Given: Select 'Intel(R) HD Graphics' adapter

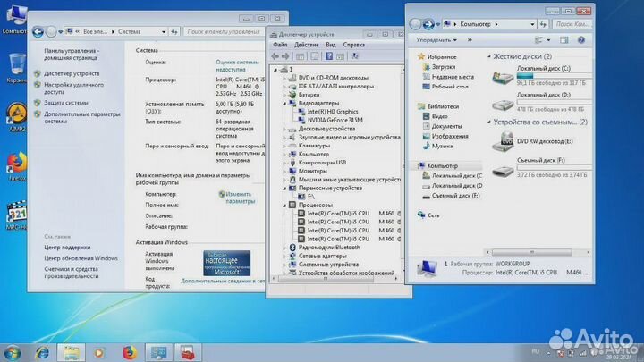Looking at the screenshot, I should [x=333, y=112].
